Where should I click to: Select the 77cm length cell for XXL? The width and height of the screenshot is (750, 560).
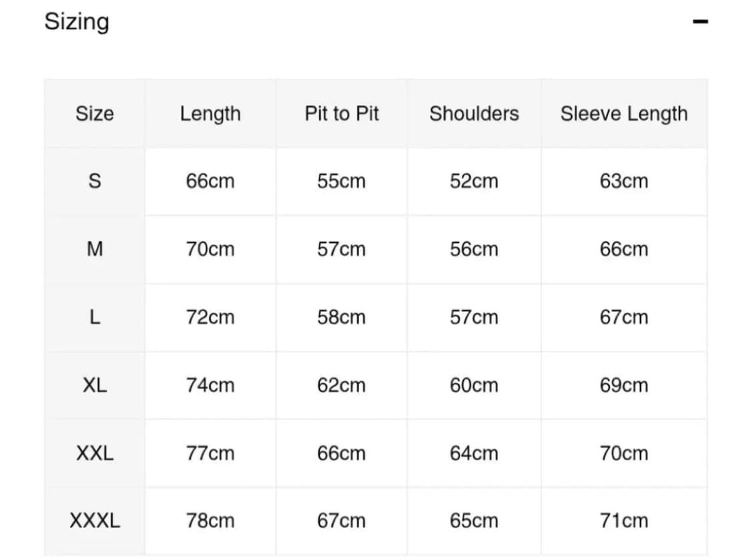(x=210, y=453)
